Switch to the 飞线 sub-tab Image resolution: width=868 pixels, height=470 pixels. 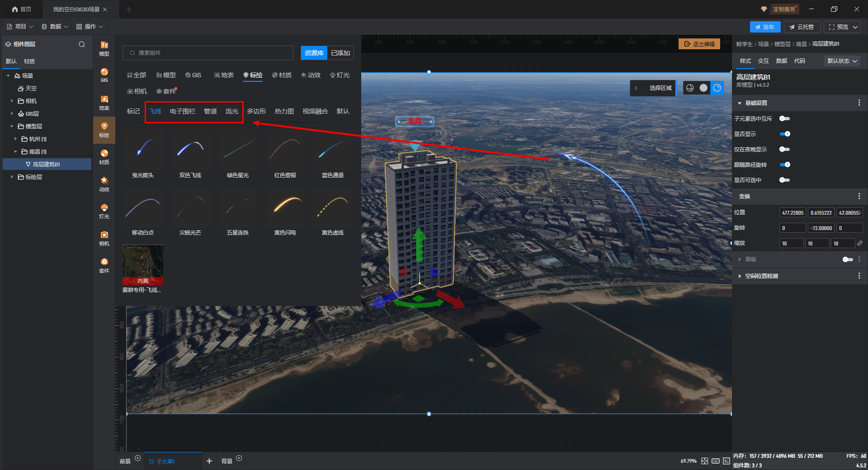coord(155,111)
